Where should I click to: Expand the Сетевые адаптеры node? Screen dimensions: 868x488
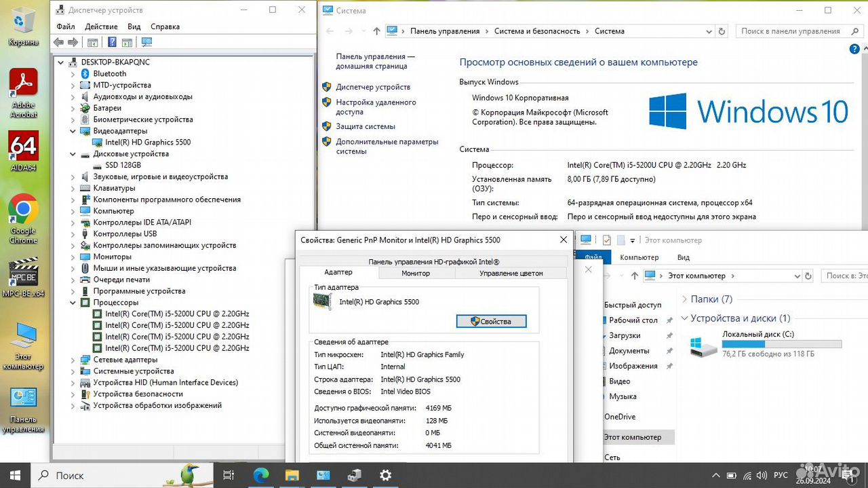(x=73, y=360)
